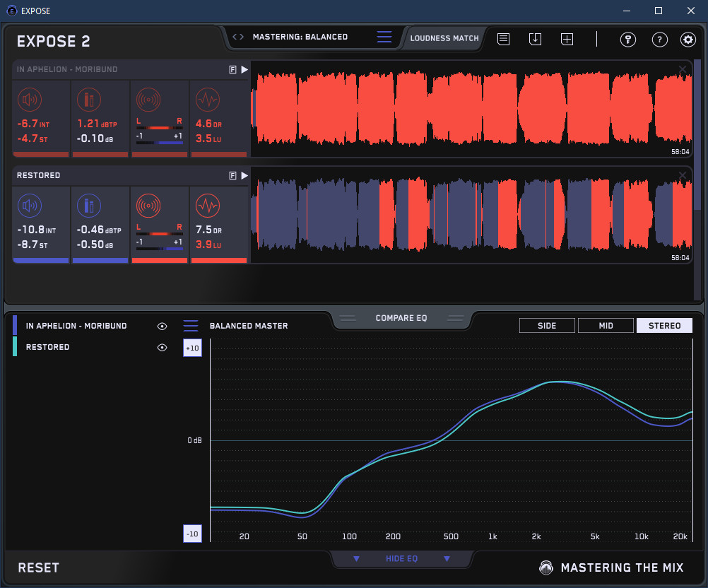
Task: Click dynamic range waveform icon for In Aphelion - Moribund
Action: tap(208, 100)
